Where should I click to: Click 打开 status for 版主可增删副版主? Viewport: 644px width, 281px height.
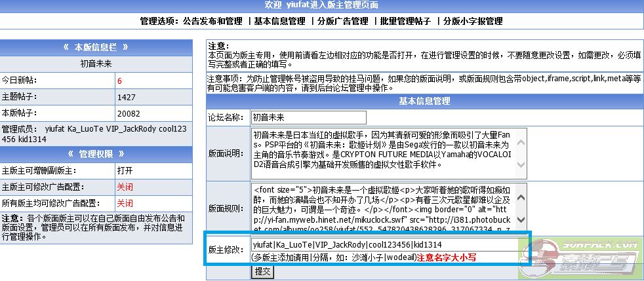[x=125, y=170]
